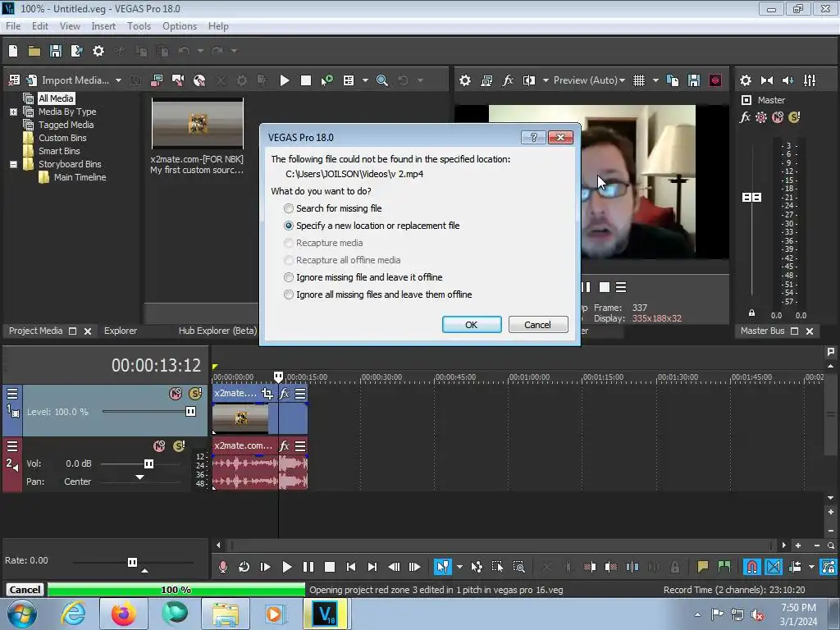Select Ignore missing file and leave offline

click(363, 277)
